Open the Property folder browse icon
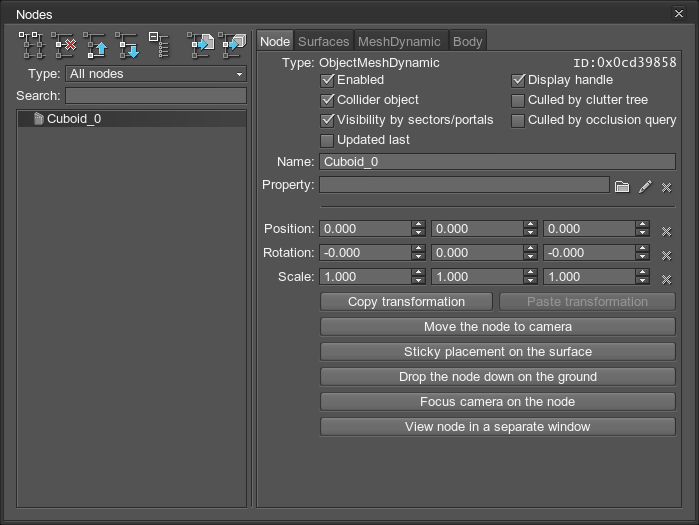 [x=622, y=186]
